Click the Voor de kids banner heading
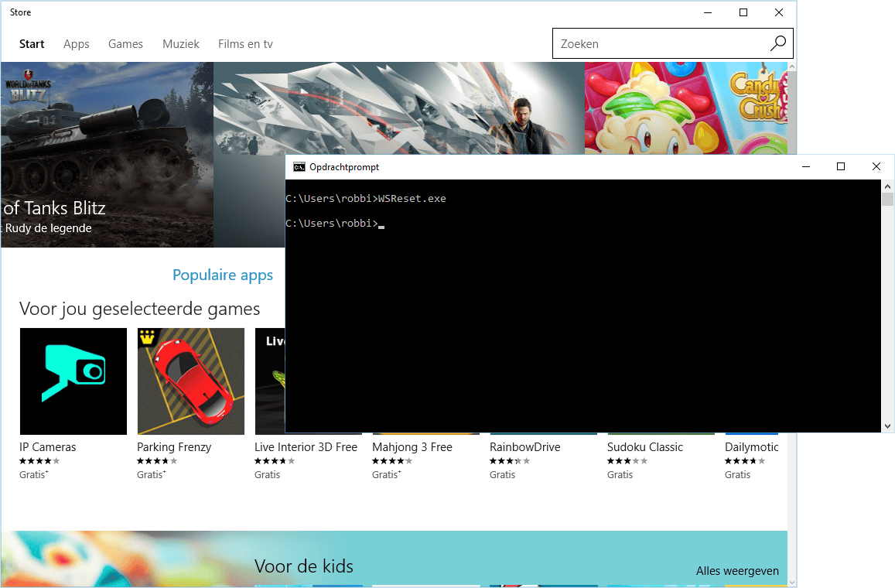 click(304, 566)
